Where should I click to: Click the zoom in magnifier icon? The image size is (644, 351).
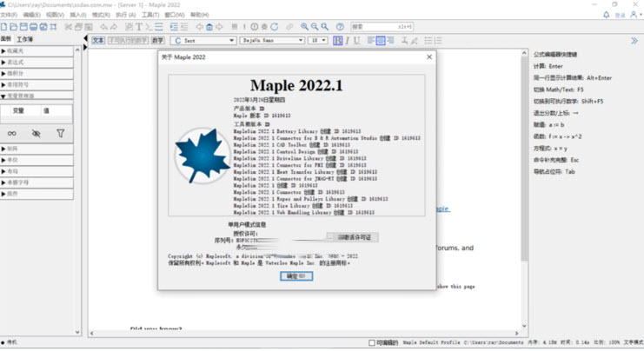pyautogui.click(x=305, y=27)
